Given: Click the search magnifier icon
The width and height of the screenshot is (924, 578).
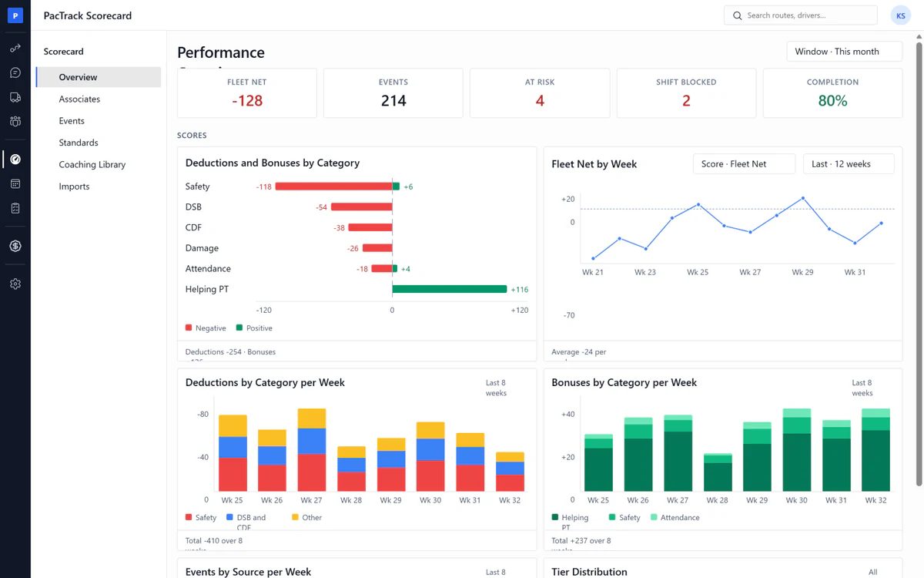Looking at the screenshot, I should tap(737, 15).
